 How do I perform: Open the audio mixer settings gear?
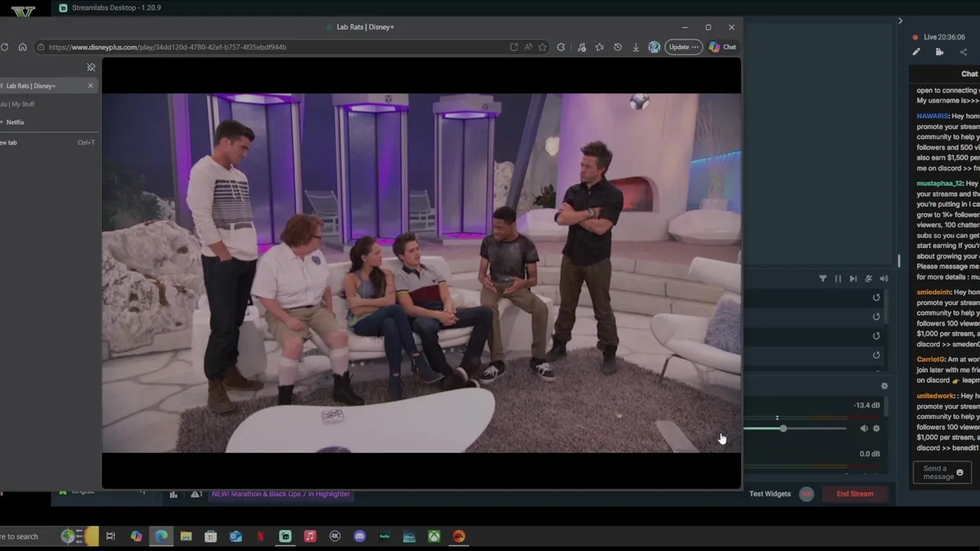pyautogui.click(x=884, y=386)
